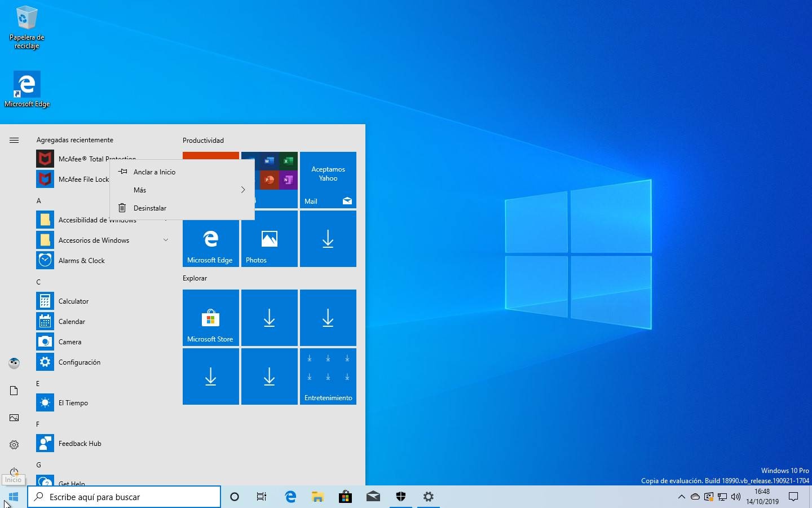This screenshot has width=812, height=508.
Task: Click the volume speaker tray icon
Action: pos(736,497)
